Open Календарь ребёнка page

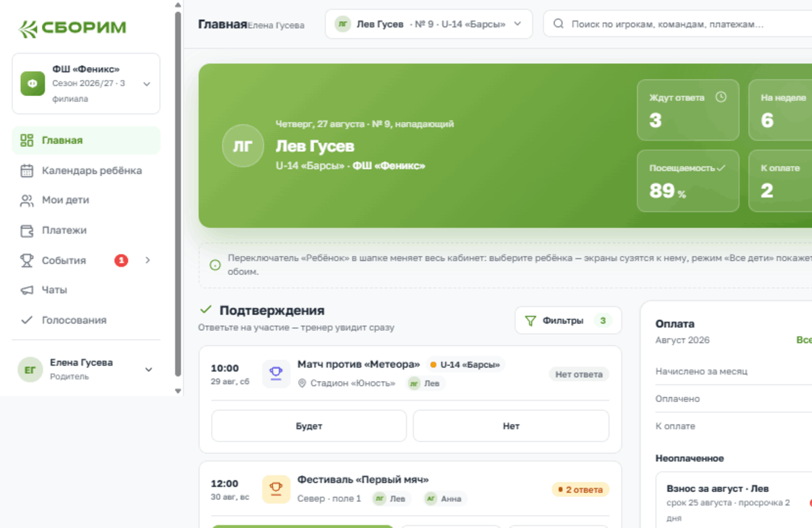tap(86, 171)
